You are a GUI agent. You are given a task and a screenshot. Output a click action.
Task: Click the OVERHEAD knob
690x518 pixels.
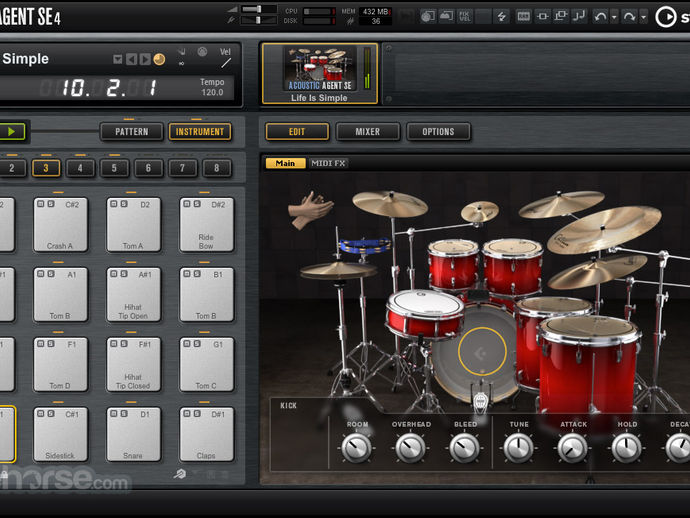(411, 448)
